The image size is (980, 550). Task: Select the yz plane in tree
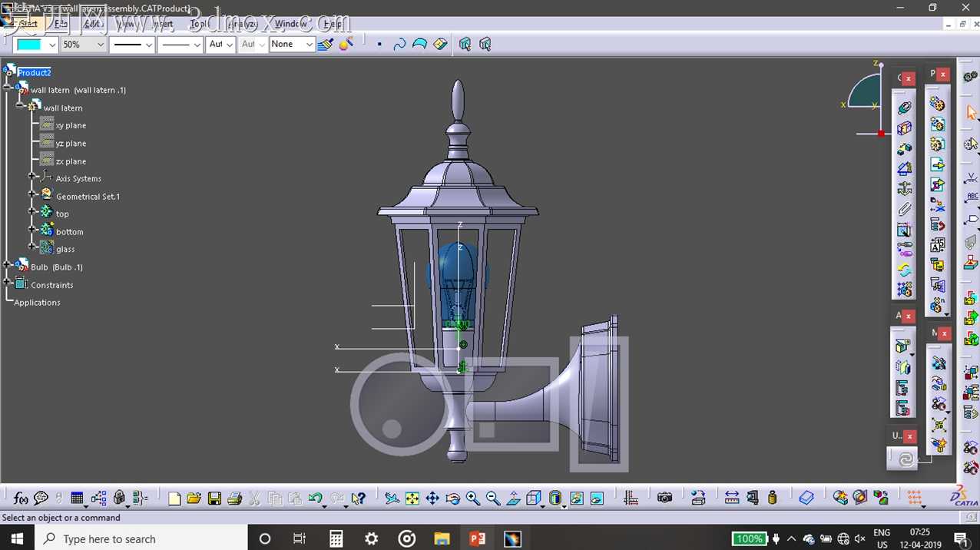pyautogui.click(x=71, y=143)
